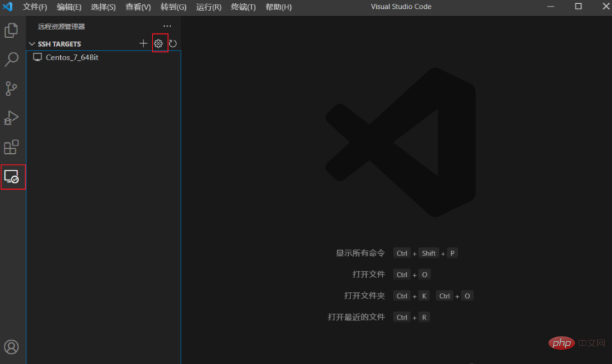Open the Accounts icon at bottom
The width and height of the screenshot is (612, 364).
click(x=12, y=347)
